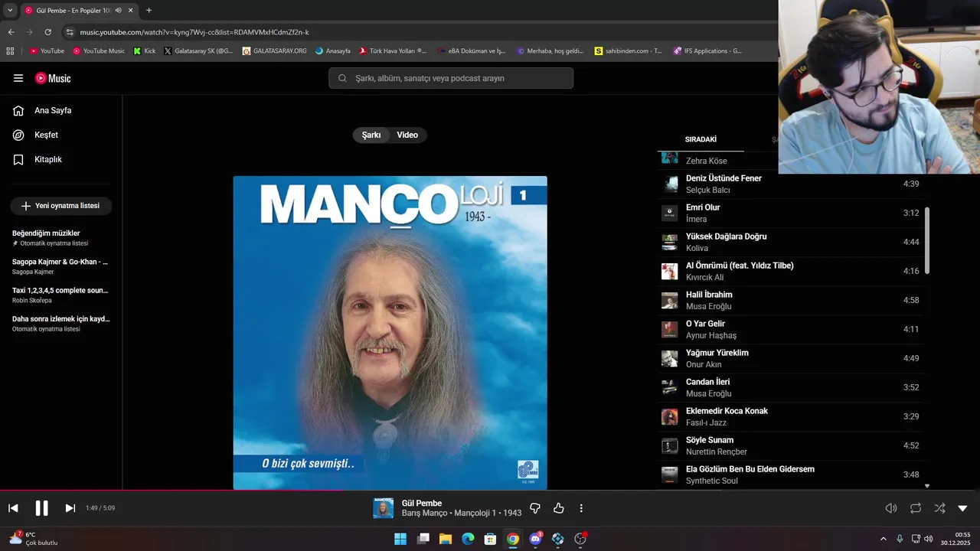Open more actions menu for Gül Pembe
The image size is (980, 551).
(581, 508)
